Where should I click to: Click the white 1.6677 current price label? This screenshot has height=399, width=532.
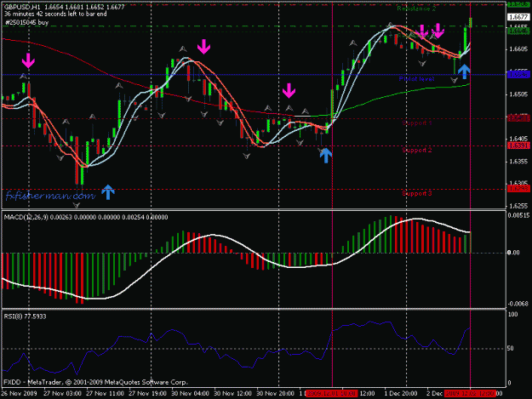(518, 17)
